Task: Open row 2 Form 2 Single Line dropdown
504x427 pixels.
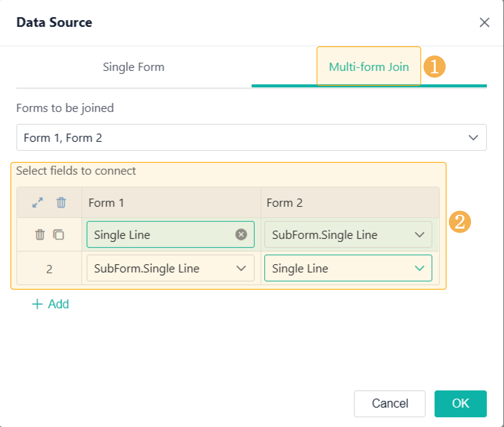Action: (x=419, y=268)
